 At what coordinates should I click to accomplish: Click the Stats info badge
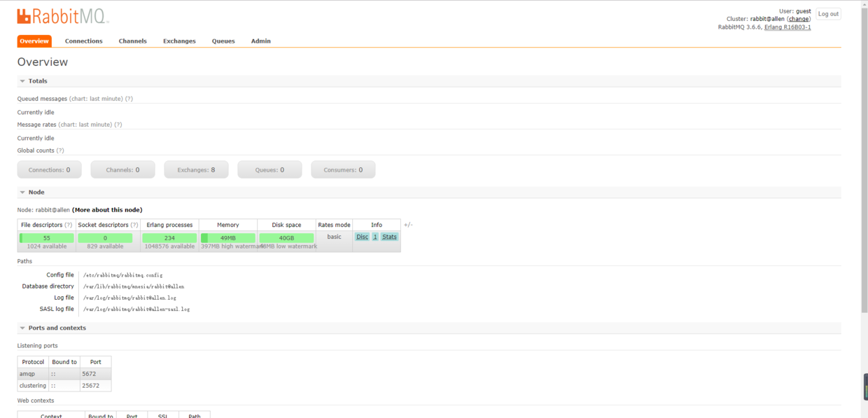(389, 237)
